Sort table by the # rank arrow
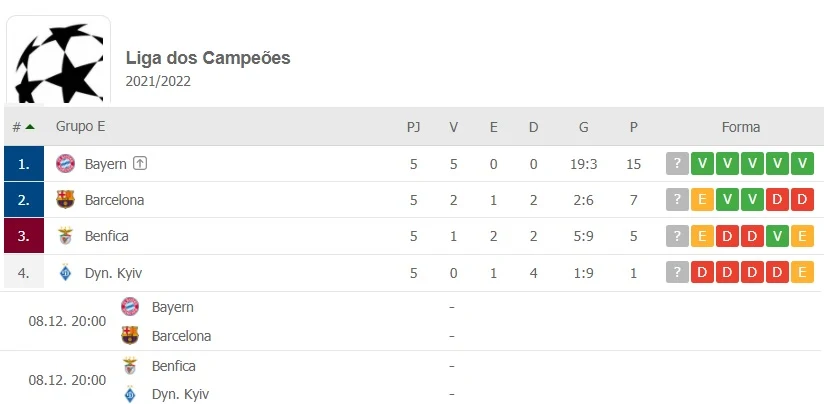 pos(30,127)
